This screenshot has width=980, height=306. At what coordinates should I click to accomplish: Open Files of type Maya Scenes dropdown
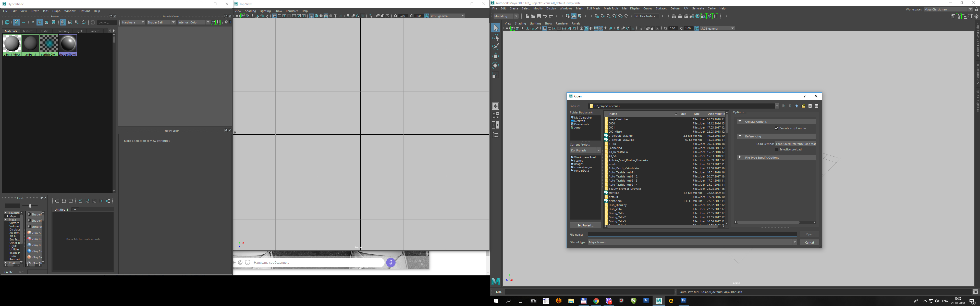point(692,242)
